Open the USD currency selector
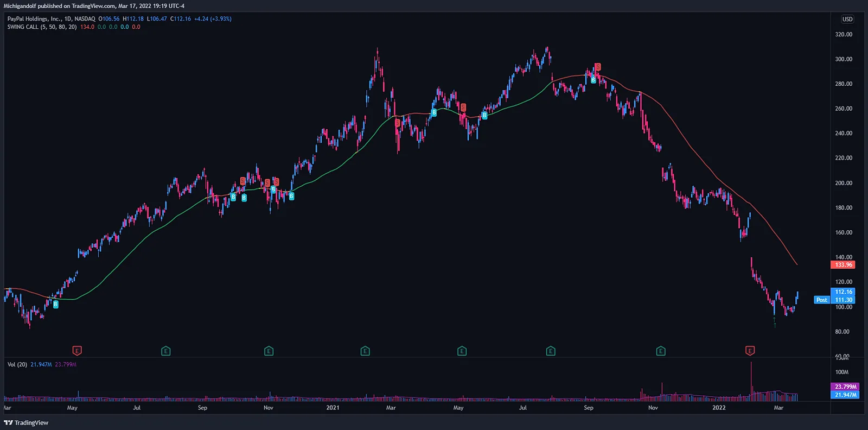Screen dimensions: 868x430 coord(847,19)
